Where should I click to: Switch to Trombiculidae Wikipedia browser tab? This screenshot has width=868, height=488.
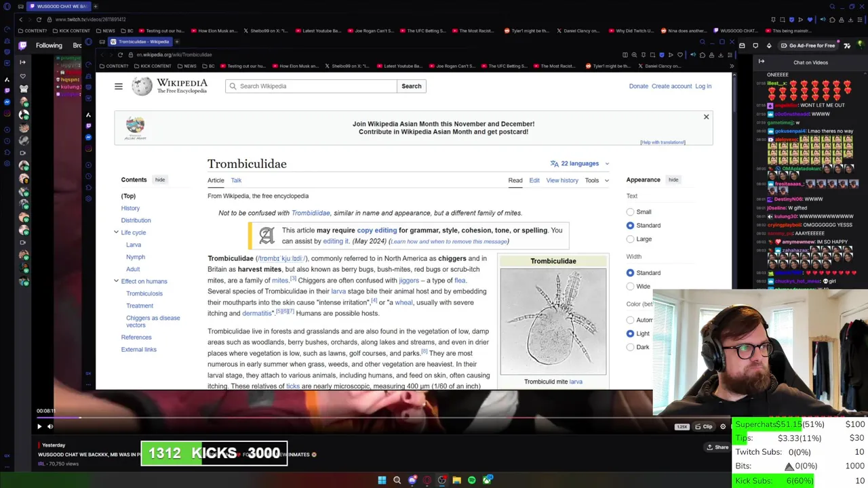(x=140, y=41)
